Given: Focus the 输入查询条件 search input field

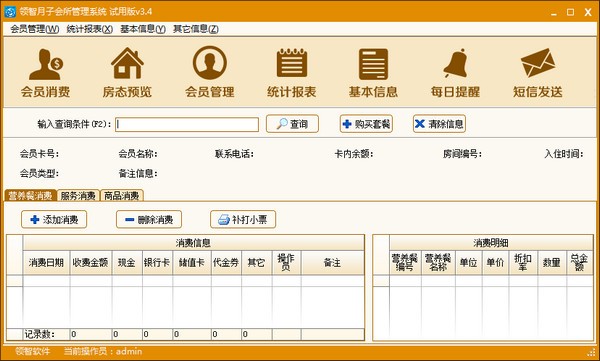Looking at the screenshot, I should tap(187, 124).
